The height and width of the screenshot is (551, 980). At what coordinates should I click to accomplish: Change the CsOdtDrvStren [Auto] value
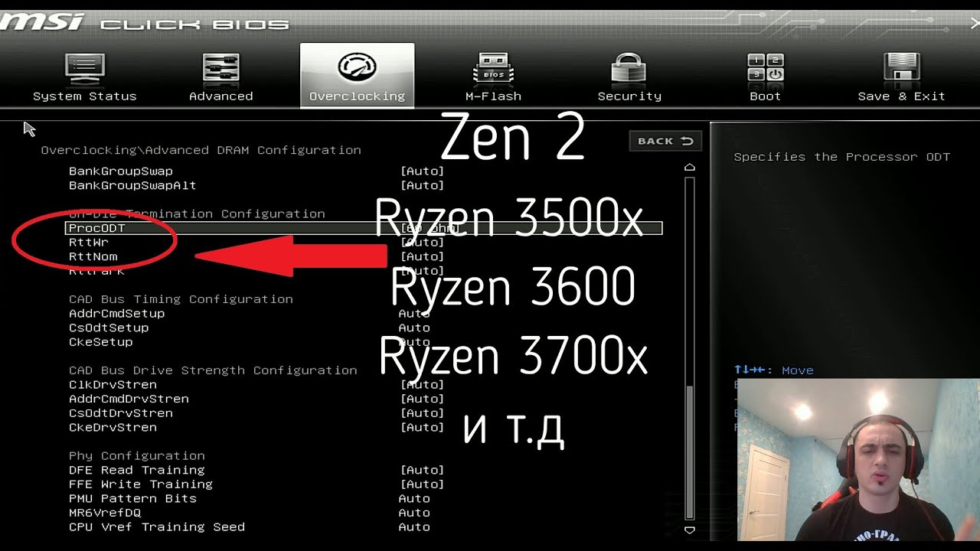click(x=422, y=413)
